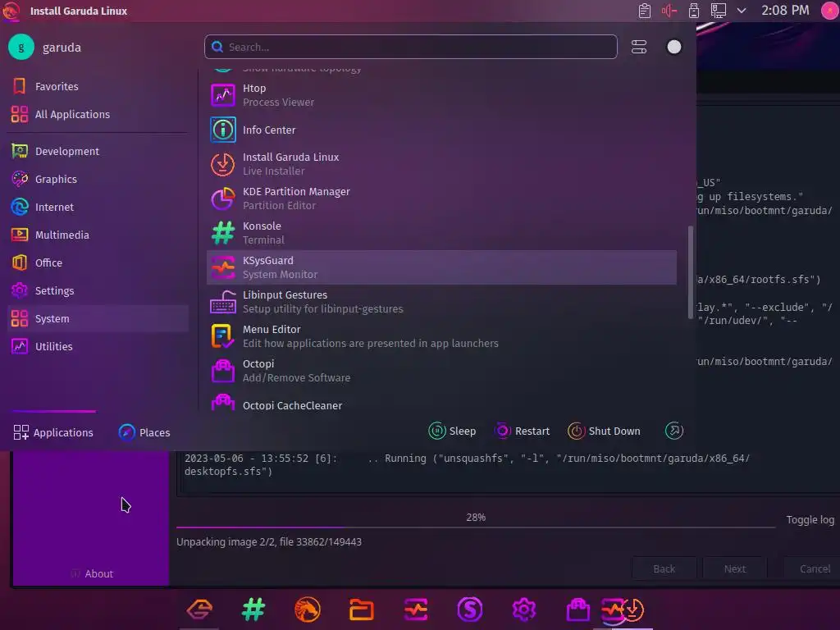Click the Sleep button
The height and width of the screenshot is (630, 840).
(452, 431)
